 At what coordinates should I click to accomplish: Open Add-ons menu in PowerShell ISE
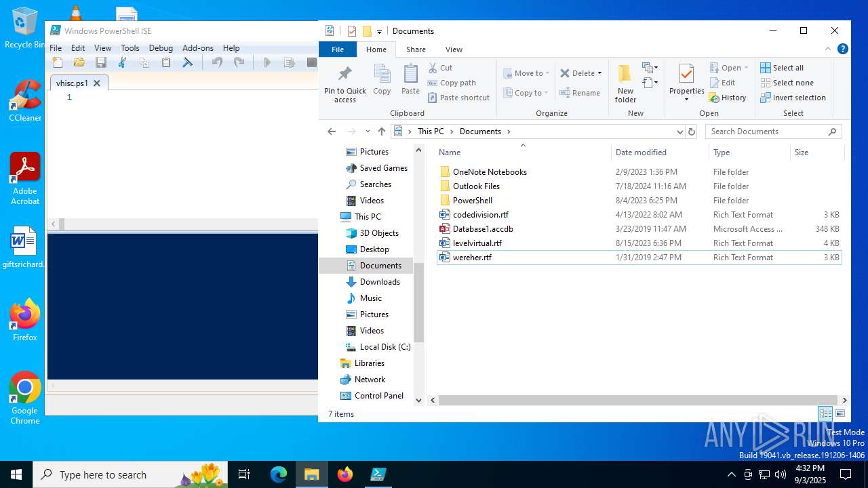coord(198,48)
